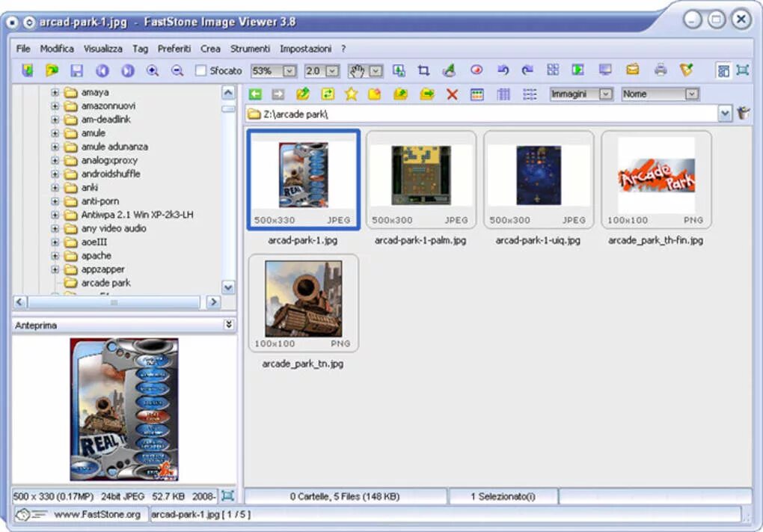Select the Crop tool icon
Screen dimensions: 763x532
coord(424,70)
